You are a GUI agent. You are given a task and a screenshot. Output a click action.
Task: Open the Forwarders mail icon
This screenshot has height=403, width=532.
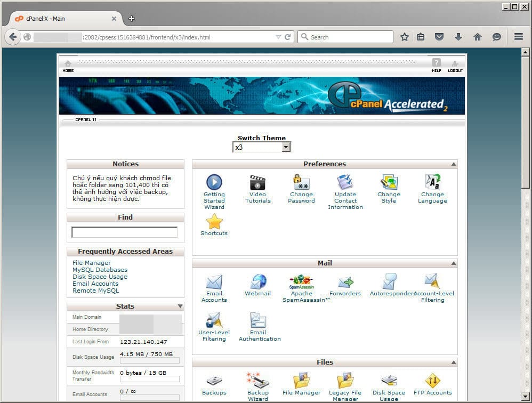[x=345, y=282]
